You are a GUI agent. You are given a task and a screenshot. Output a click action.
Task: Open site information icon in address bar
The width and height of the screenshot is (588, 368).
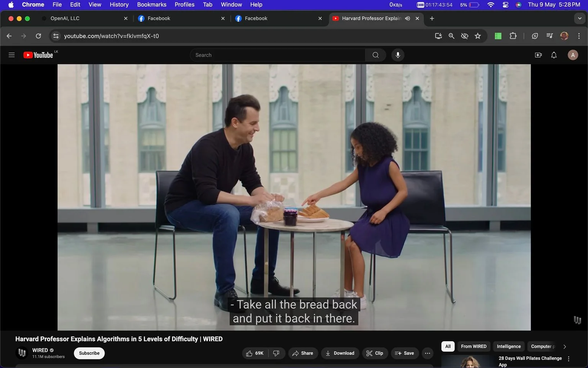56,36
